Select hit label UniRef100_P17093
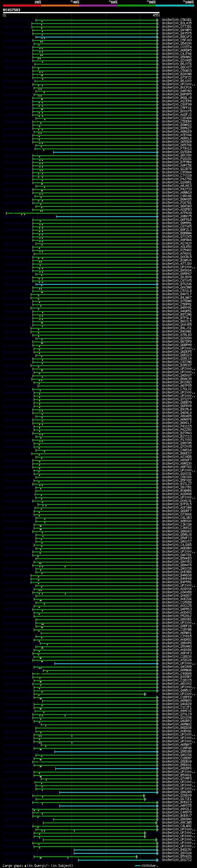This screenshot has height=868, width=197. [x=176, y=440]
